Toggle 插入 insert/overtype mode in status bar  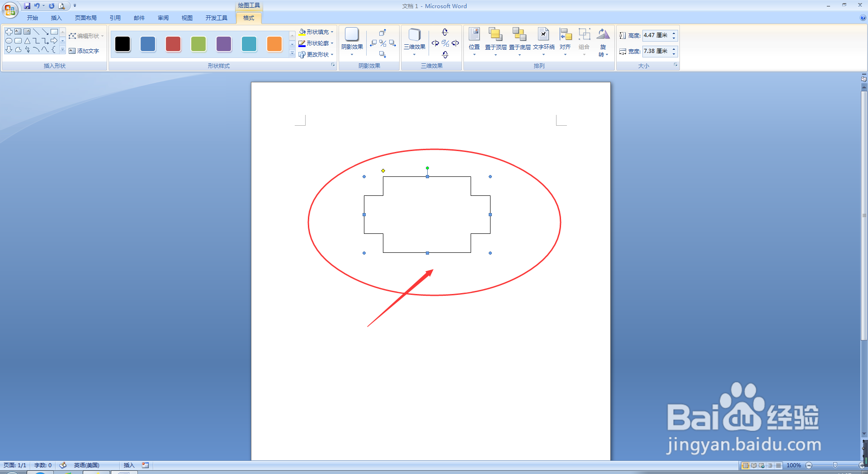129,465
